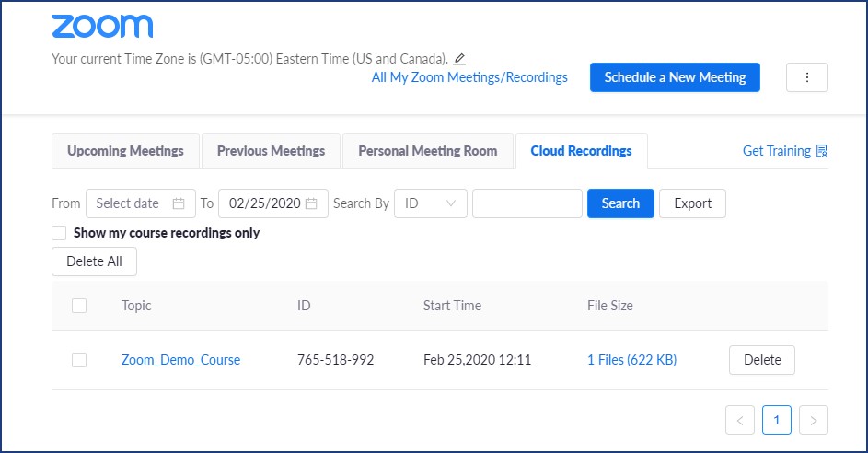The height and width of the screenshot is (453, 868).
Task: Switch to the Upcoming Meetings tab
Action: (125, 151)
